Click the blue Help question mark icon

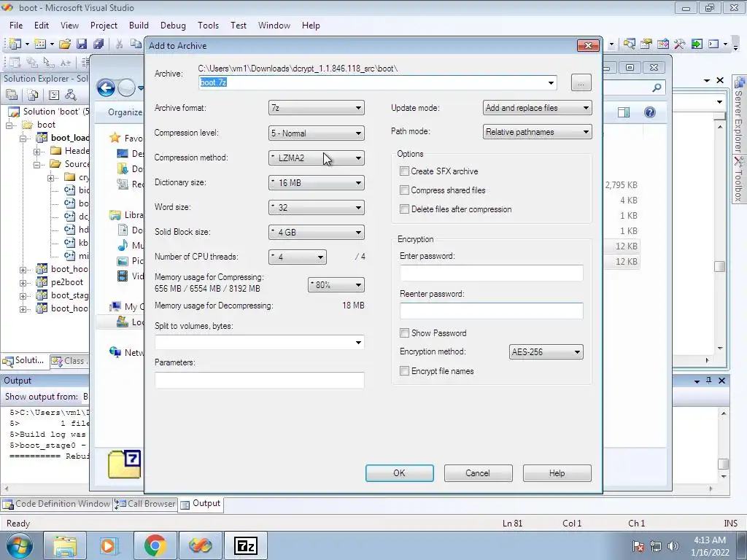[650, 112]
